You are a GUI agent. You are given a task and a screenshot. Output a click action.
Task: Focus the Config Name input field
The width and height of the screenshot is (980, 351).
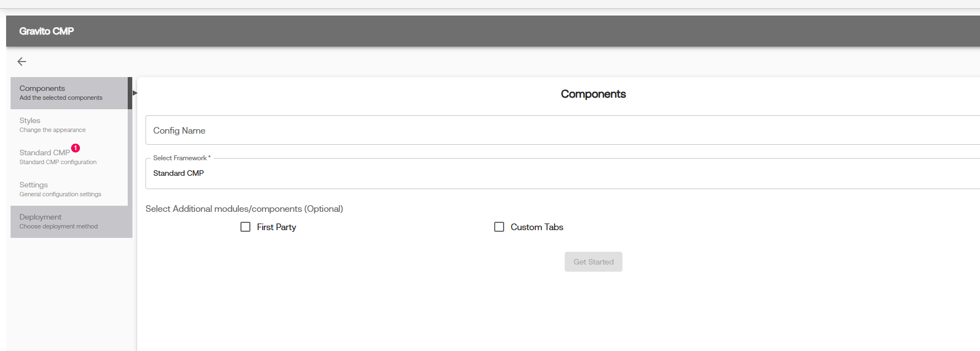[562, 130]
